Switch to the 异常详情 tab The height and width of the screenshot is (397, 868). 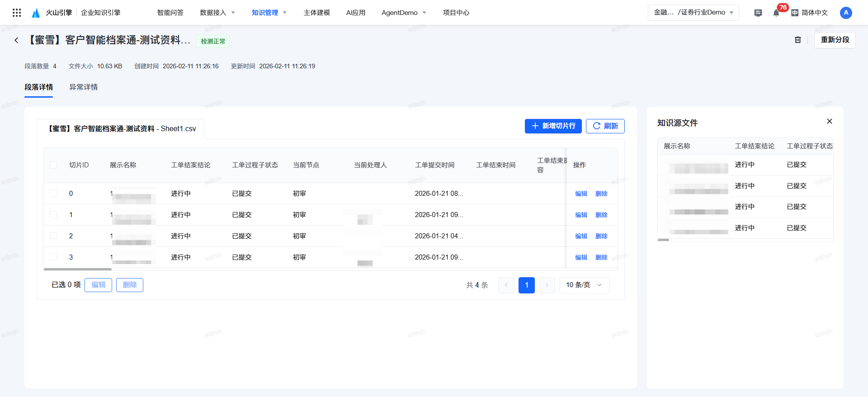(83, 87)
